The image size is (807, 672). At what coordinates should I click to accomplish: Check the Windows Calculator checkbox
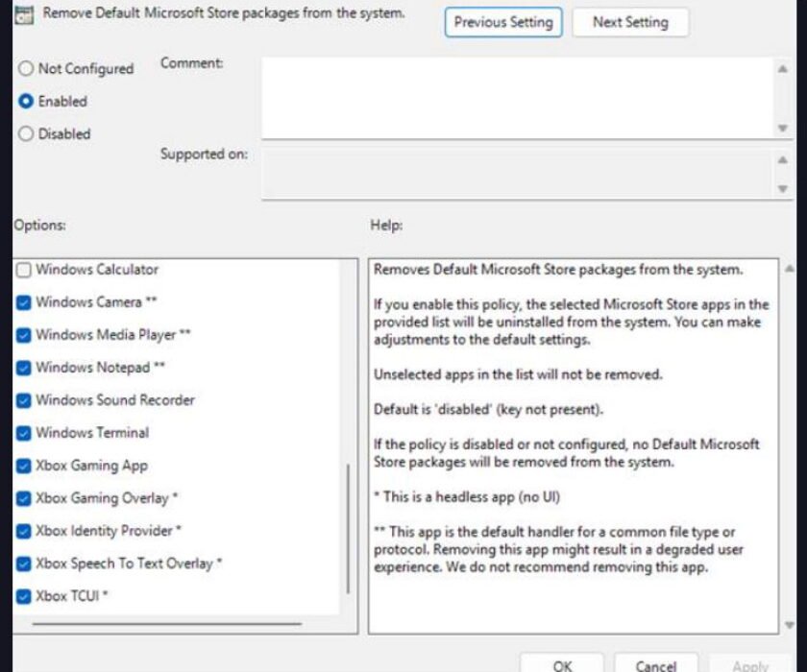coord(24,270)
